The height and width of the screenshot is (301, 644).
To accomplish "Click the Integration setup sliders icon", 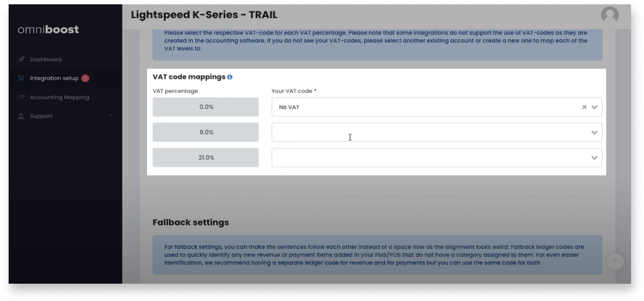I will point(21,78).
